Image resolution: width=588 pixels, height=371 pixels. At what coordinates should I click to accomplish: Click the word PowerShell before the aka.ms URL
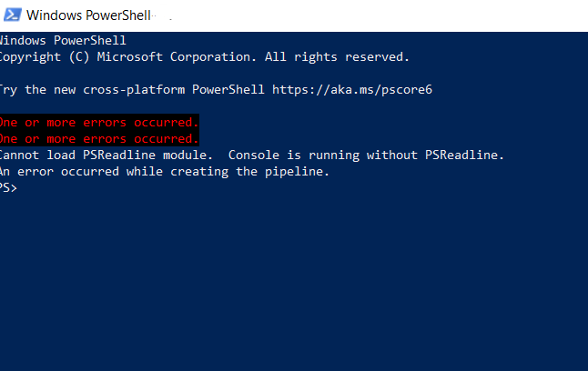coord(228,90)
